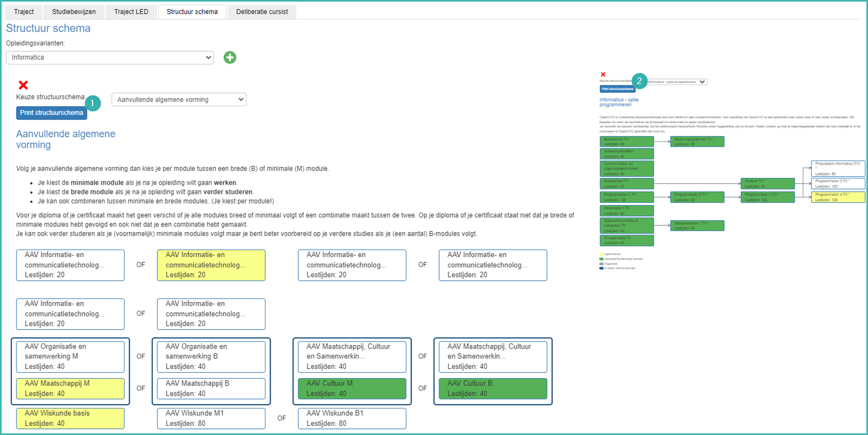Click the large Print structuurschema button
The width and height of the screenshot is (868, 435).
tap(52, 113)
